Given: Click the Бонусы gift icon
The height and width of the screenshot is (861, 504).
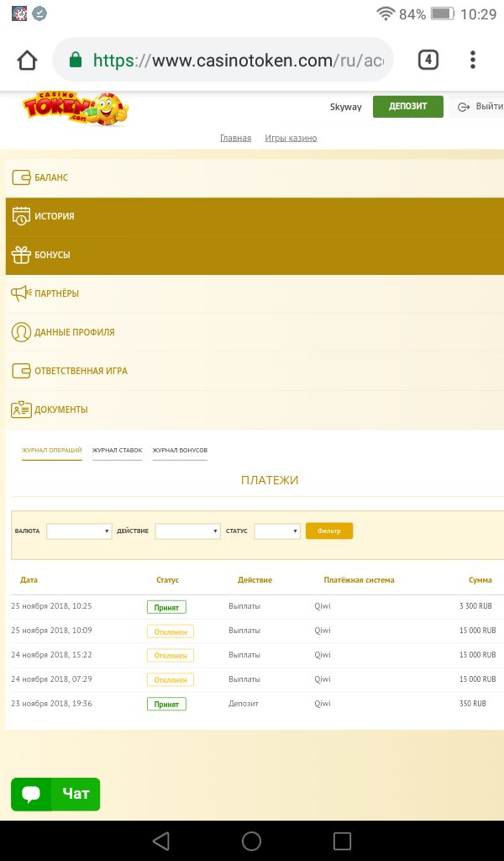Looking at the screenshot, I should tap(21, 255).
